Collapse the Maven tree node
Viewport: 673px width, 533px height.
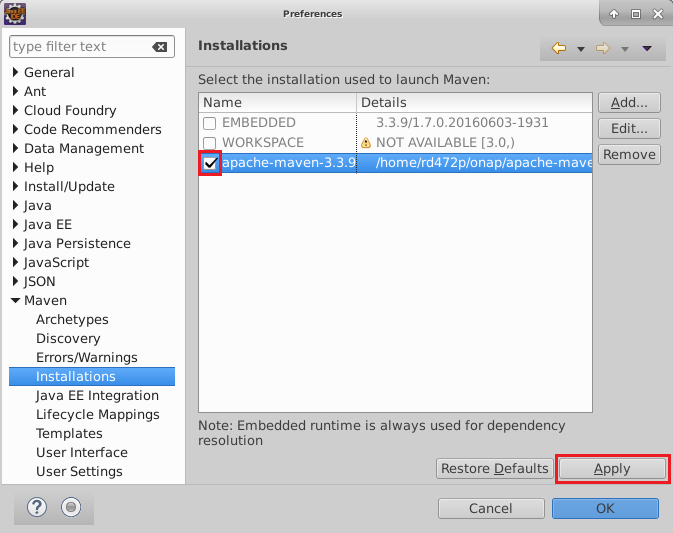click(x=15, y=300)
